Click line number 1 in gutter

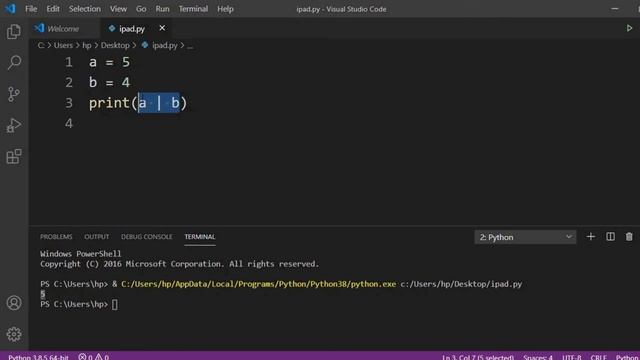69,62
